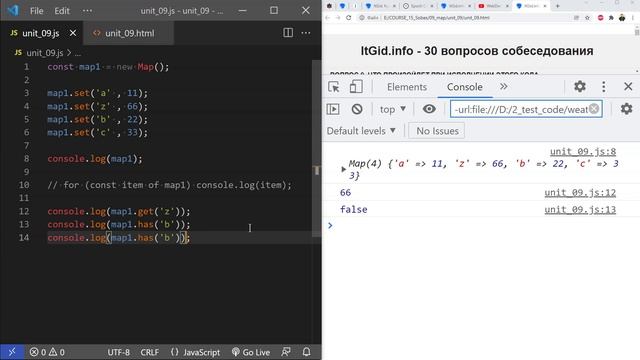Open the top JavaScript context dropdown
The image size is (640, 360).
coord(392,109)
